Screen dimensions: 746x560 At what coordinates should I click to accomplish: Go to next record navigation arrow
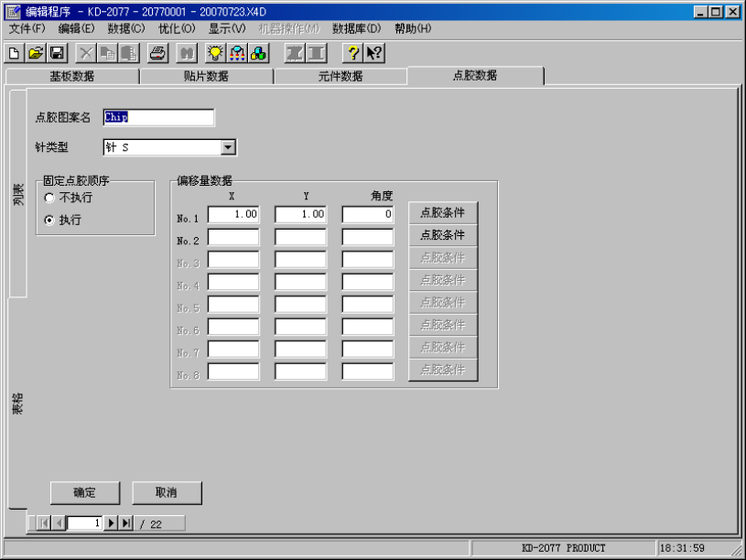[111, 523]
